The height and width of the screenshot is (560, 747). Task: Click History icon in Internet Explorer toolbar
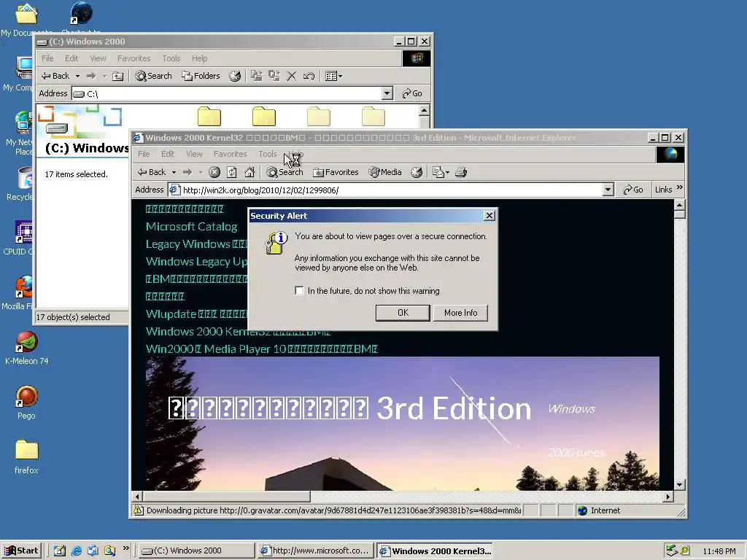pos(417,172)
